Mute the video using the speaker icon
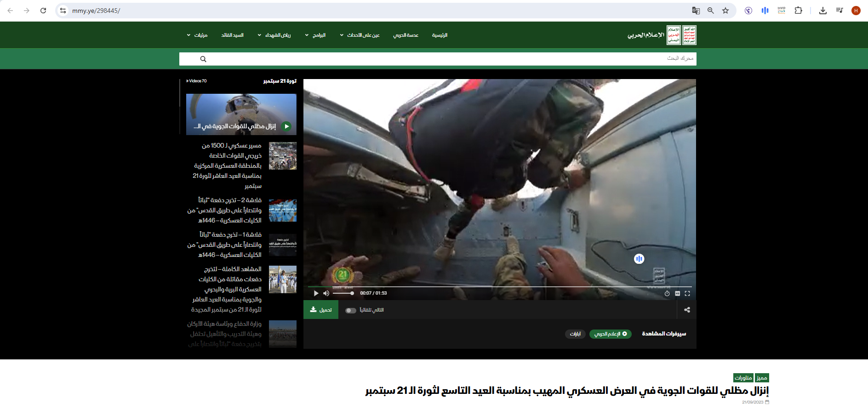This screenshot has height=415, width=868. [x=326, y=293]
